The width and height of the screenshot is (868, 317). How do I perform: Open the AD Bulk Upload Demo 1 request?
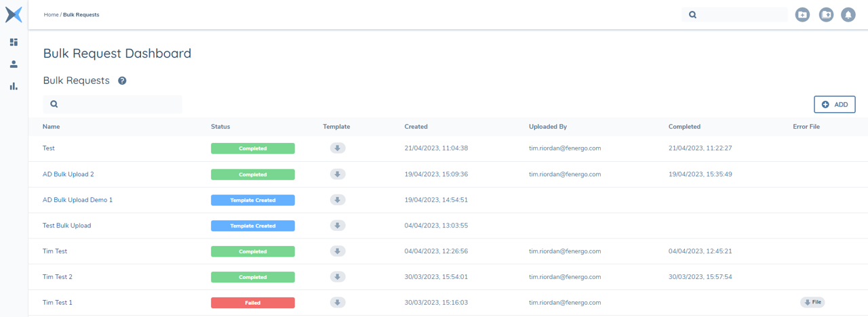(x=77, y=200)
